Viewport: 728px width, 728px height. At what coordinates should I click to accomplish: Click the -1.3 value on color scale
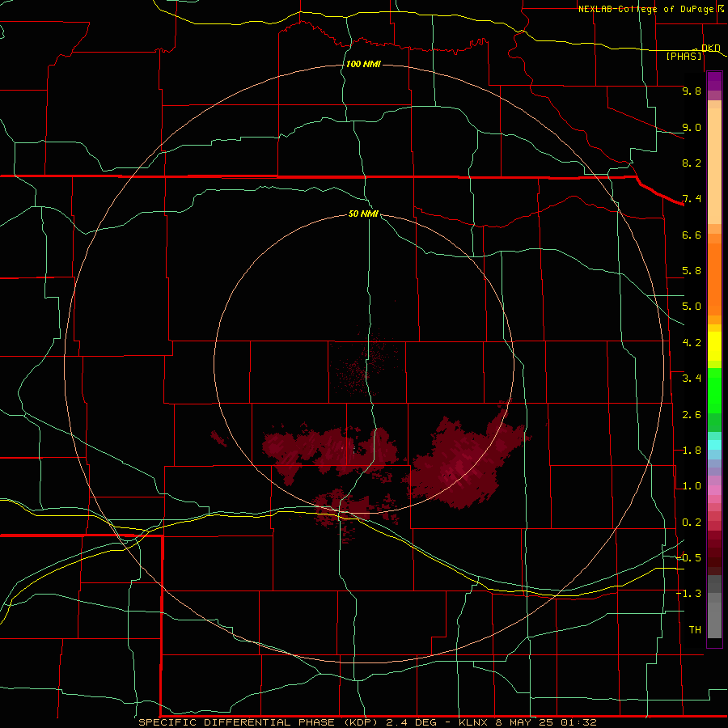(688, 594)
